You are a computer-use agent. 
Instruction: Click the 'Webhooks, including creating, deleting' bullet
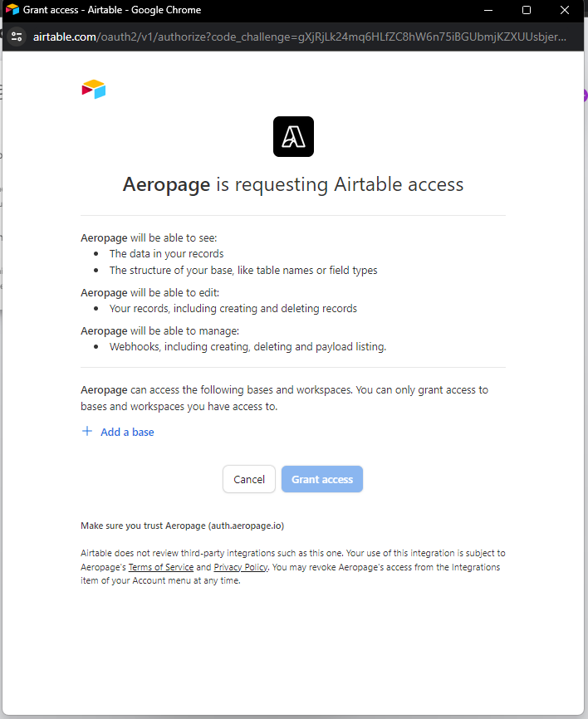point(247,346)
